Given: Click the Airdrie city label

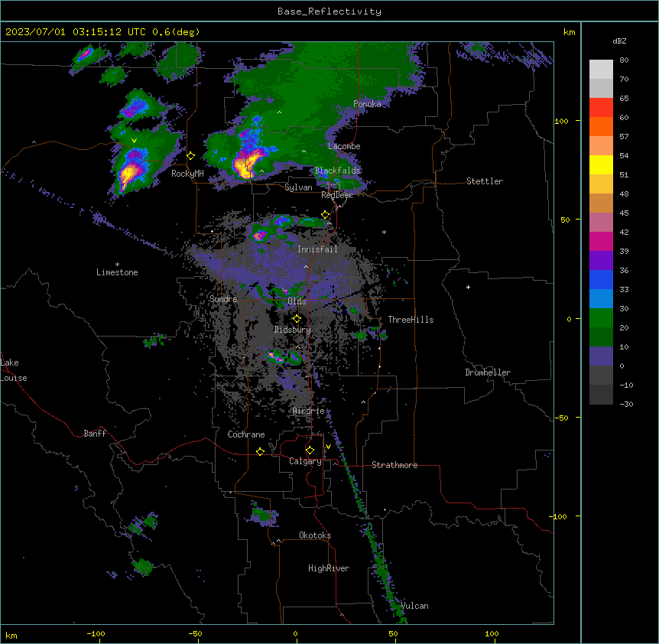Looking at the screenshot, I should click(x=309, y=411).
